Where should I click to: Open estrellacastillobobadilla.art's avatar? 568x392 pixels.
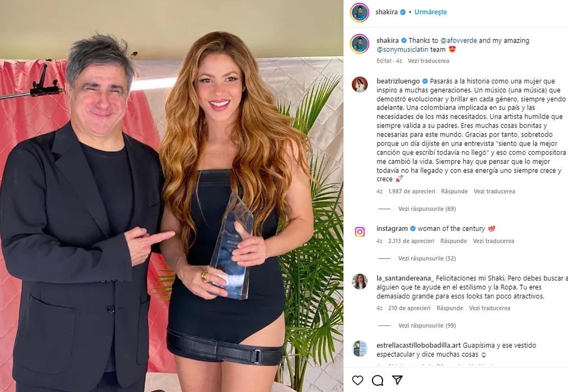coord(360,348)
